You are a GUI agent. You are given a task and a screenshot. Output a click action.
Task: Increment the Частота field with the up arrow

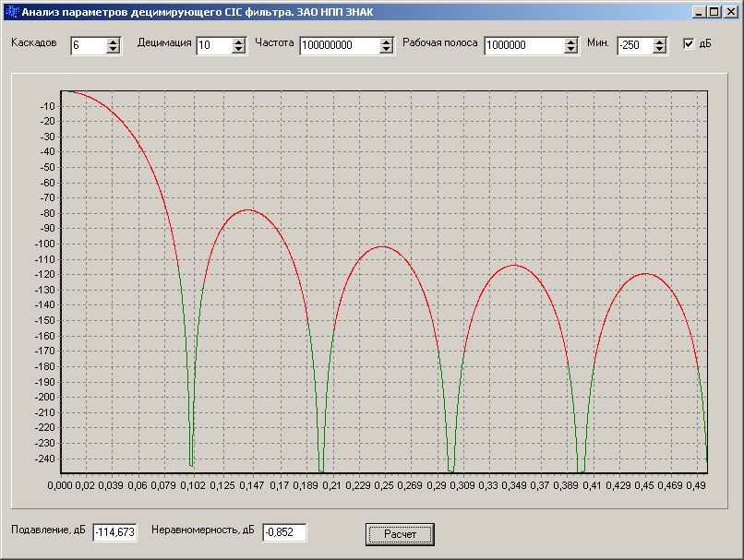point(387,42)
